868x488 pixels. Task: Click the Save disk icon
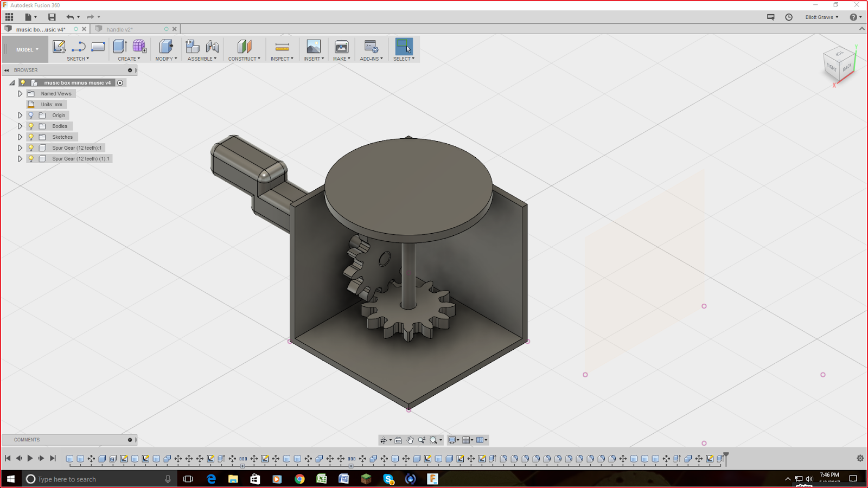[x=52, y=17]
